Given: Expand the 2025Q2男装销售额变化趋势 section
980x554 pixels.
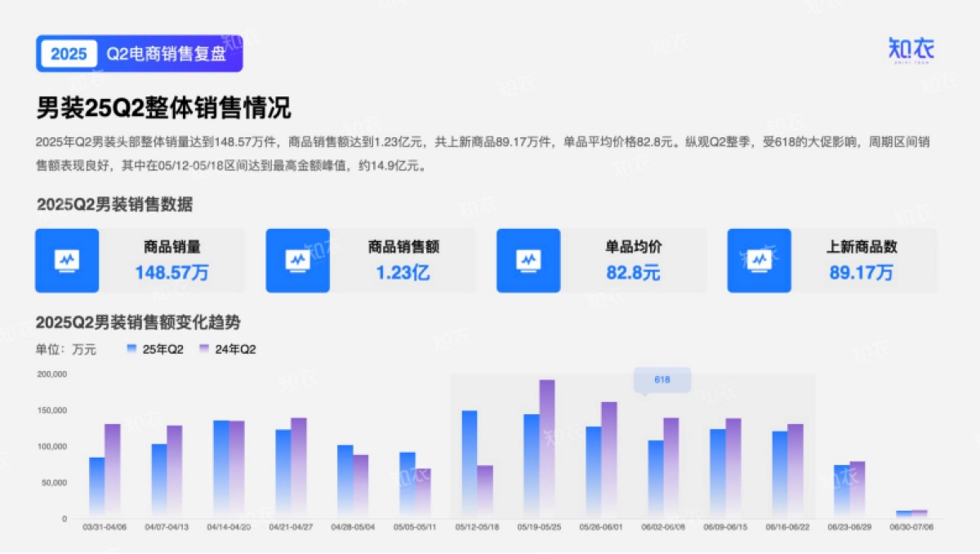Looking at the screenshot, I should coord(137,323).
